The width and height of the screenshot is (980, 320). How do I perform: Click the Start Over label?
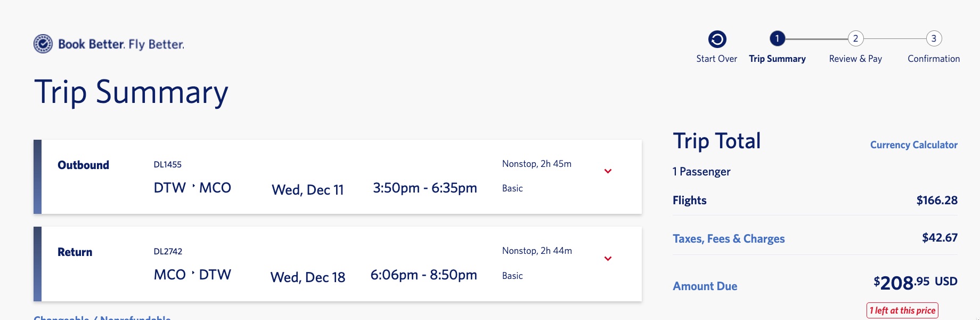[x=716, y=59]
